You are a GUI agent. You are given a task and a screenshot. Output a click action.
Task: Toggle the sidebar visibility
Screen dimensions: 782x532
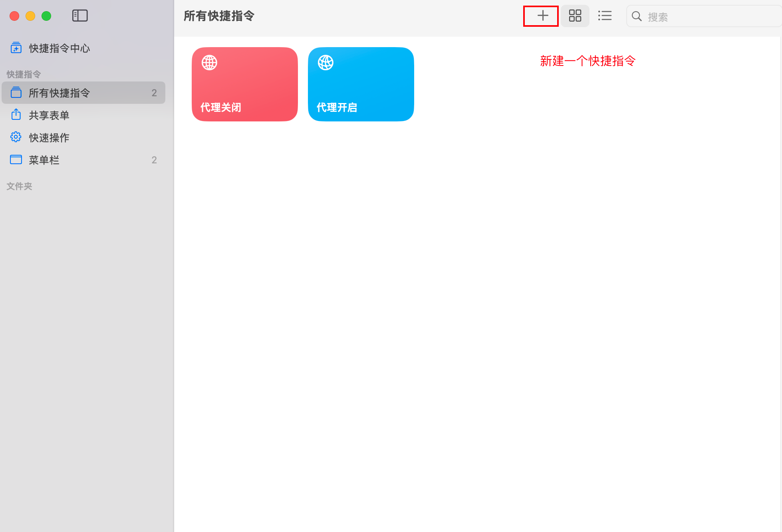coord(80,16)
